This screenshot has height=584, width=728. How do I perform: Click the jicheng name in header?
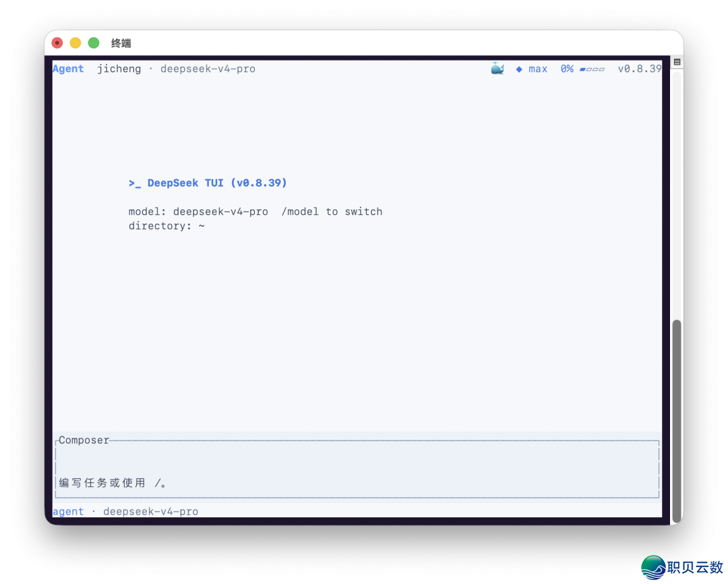119,69
